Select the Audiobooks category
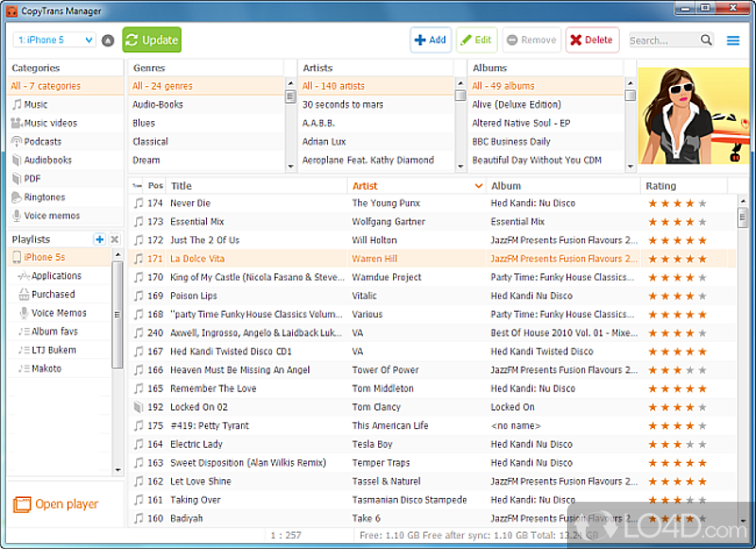Viewport: 756px width, 549px height. [x=65, y=160]
